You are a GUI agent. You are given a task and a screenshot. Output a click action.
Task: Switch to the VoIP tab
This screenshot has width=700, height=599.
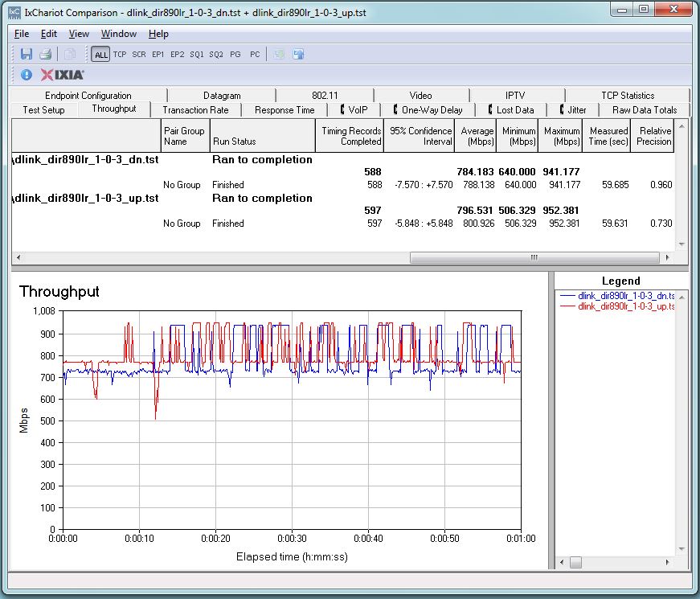[354, 110]
